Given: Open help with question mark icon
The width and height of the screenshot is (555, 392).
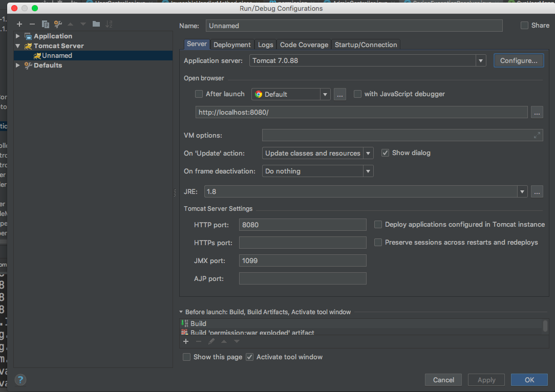Looking at the screenshot, I should tap(20, 380).
